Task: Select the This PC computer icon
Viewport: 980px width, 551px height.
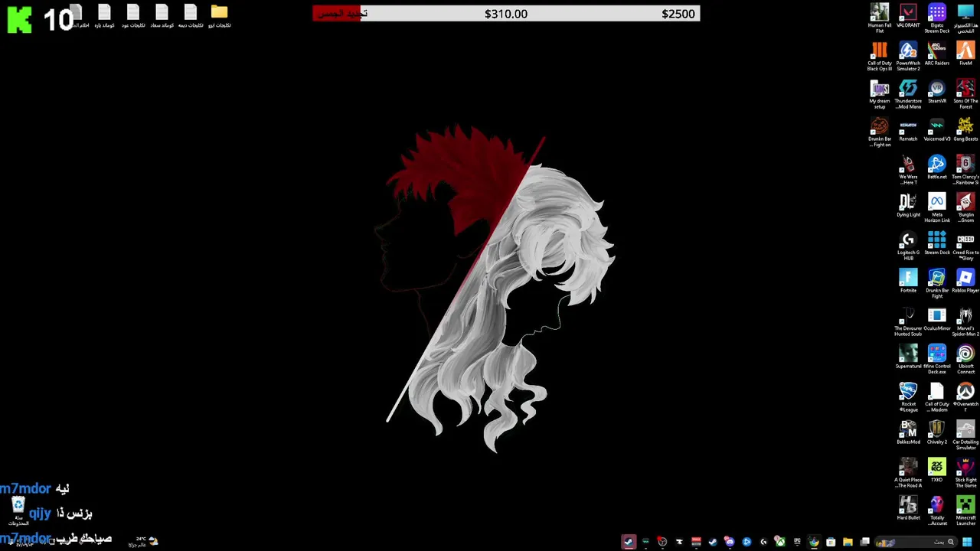Action: [965, 18]
